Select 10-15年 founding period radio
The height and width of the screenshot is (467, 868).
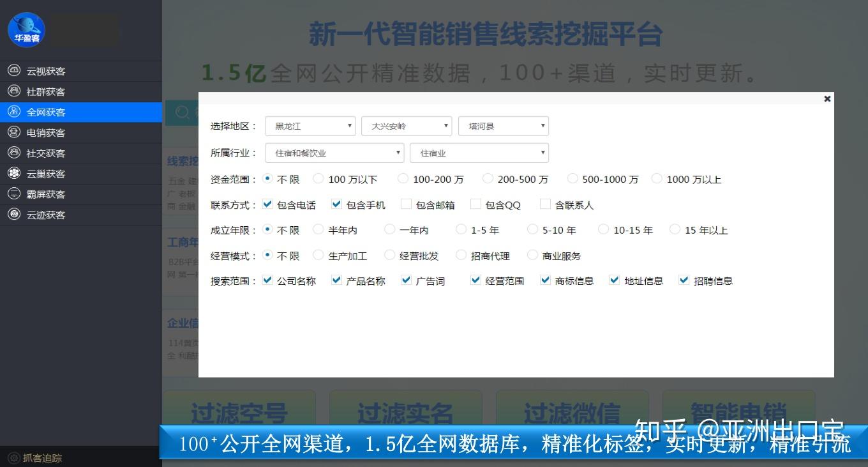tap(603, 229)
